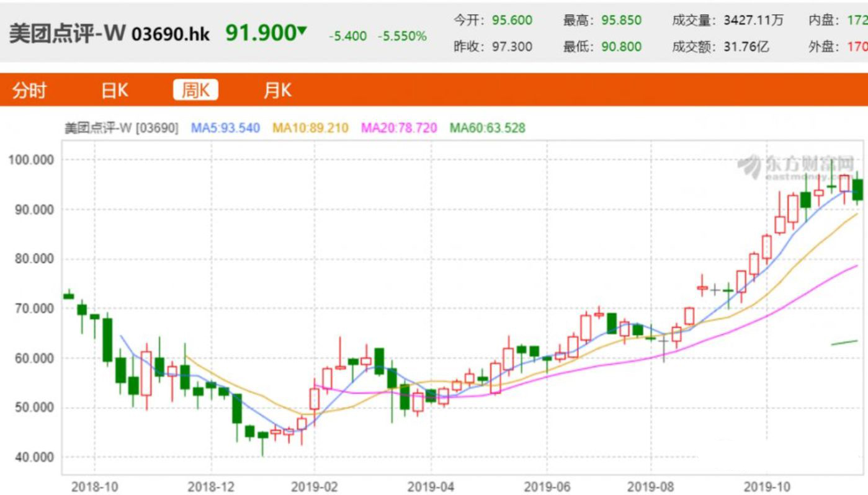Click the 70.000 price axis label
The width and height of the screenshot is (868, 495).
(34, 309)
